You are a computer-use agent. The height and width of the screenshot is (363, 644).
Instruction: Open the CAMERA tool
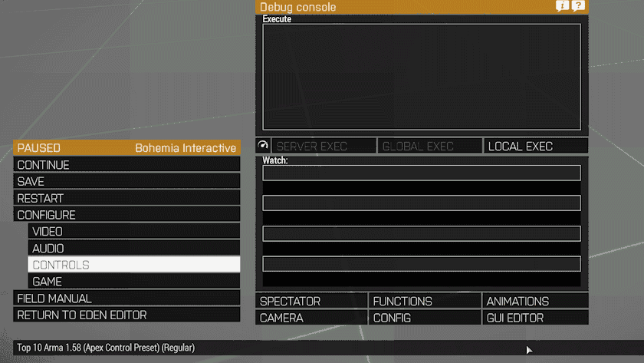[x=311, y=318]
